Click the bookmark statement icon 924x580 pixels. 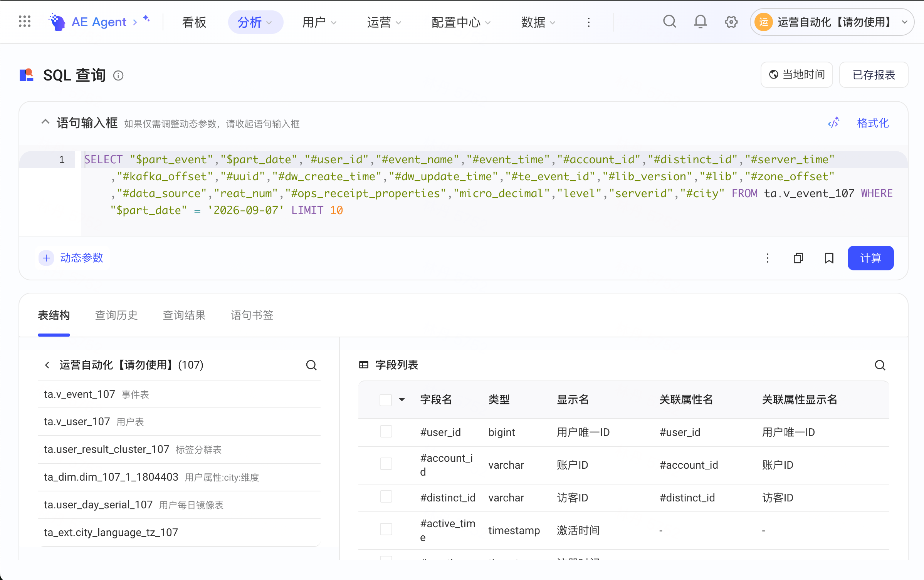[829, 258]
